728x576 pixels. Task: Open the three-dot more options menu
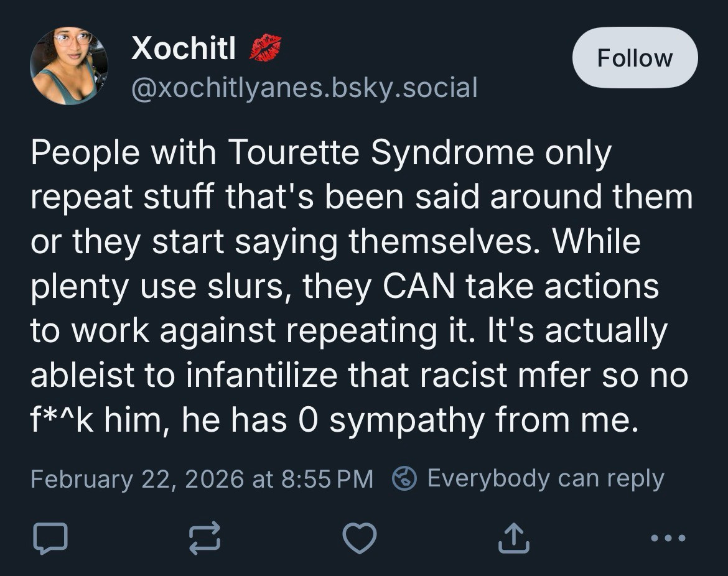669,537
